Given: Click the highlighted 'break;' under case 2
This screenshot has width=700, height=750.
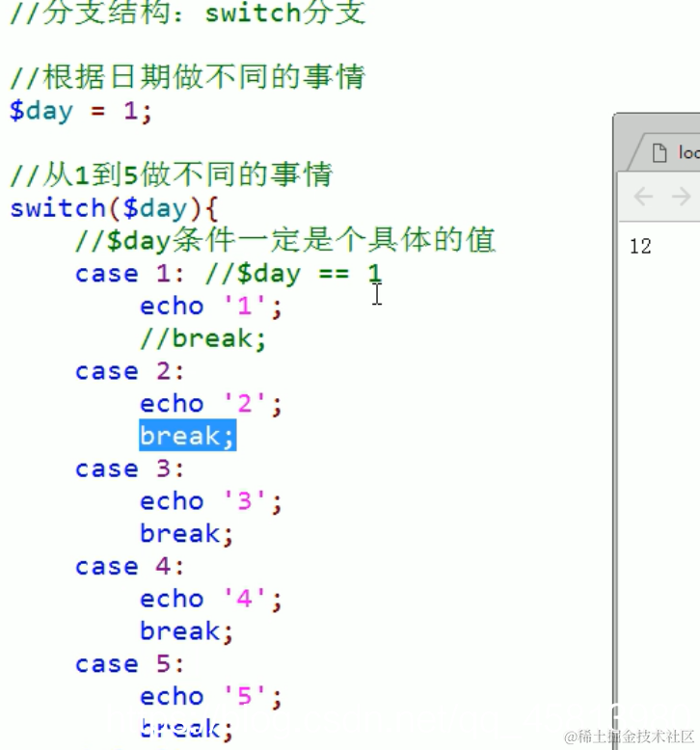Looking at the screenshot, I should pyautogui.click(x=188, y=436).
